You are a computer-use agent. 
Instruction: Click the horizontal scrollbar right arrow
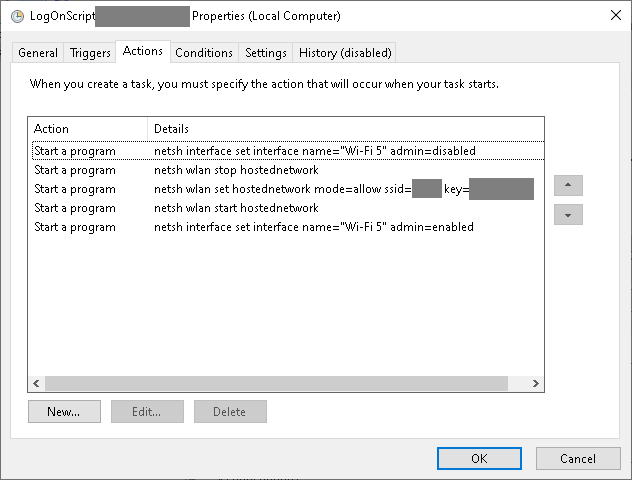(x=536, y=384)
